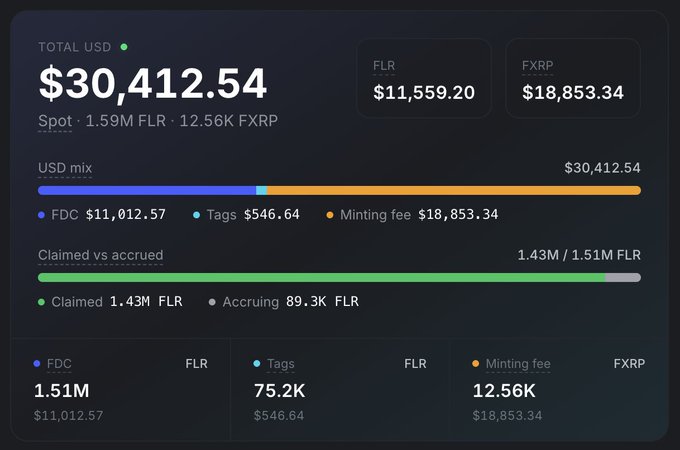
Task: Click the 1.51M amount in the FDC card
Action: pyautogui.click(x=62, y=391)
